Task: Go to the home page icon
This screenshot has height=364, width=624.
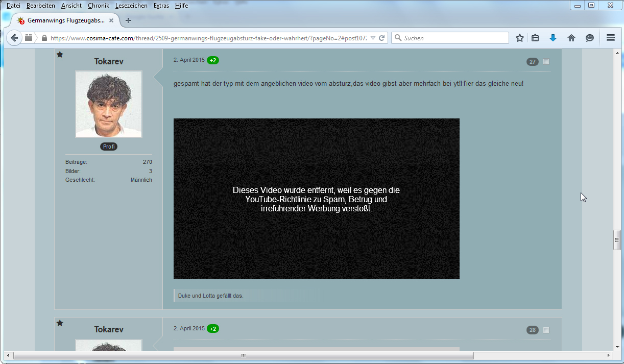Action: point(571,38)
